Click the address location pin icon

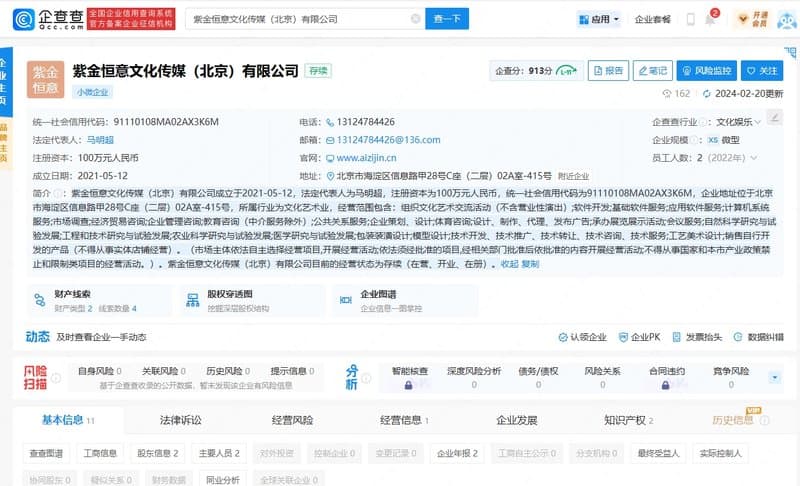tap(330, 176)
